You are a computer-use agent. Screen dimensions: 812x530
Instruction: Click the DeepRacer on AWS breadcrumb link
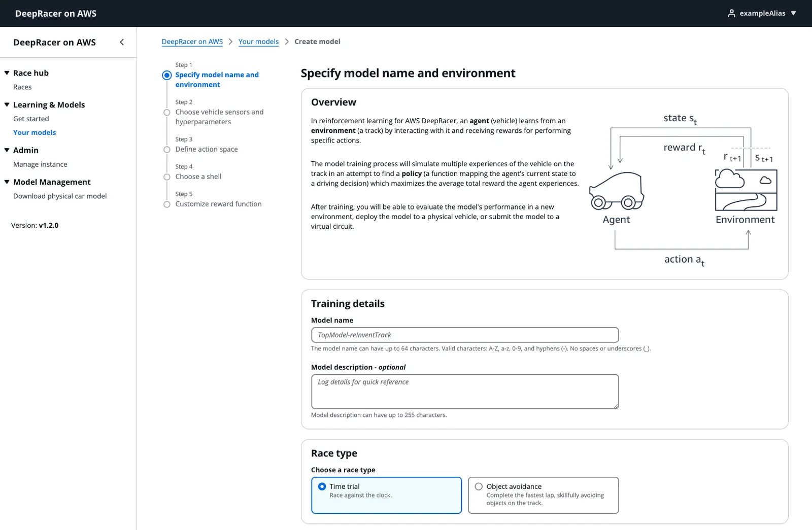point(192,42)
